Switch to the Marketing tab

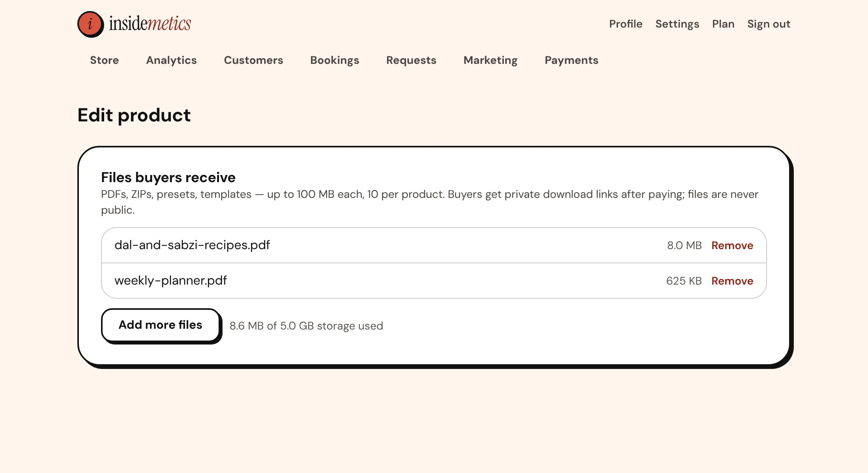[x=490, y=60]
